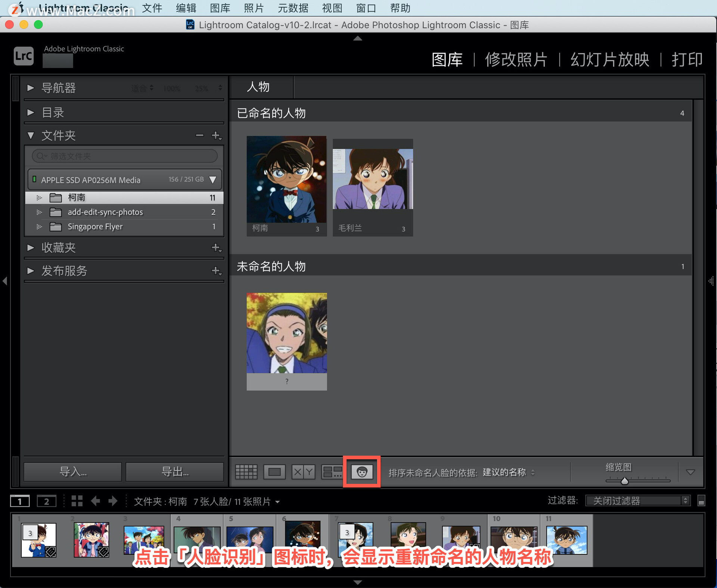Image resolution: width=717 pixels, height=588 pixels.
Task: Open toolbar content dropdown triangle
Action: tap(690, 472)
